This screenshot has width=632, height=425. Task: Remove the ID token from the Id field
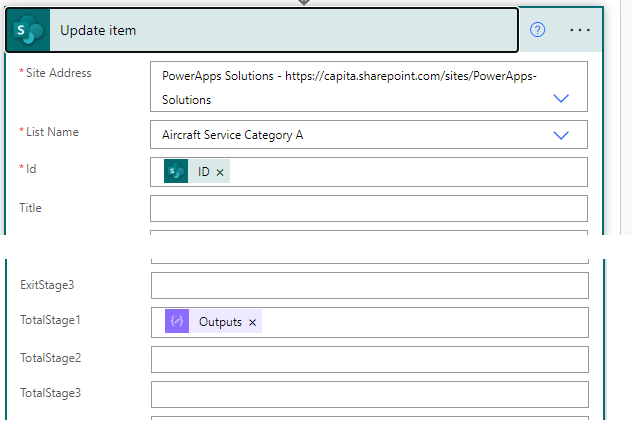coord(220,173)
